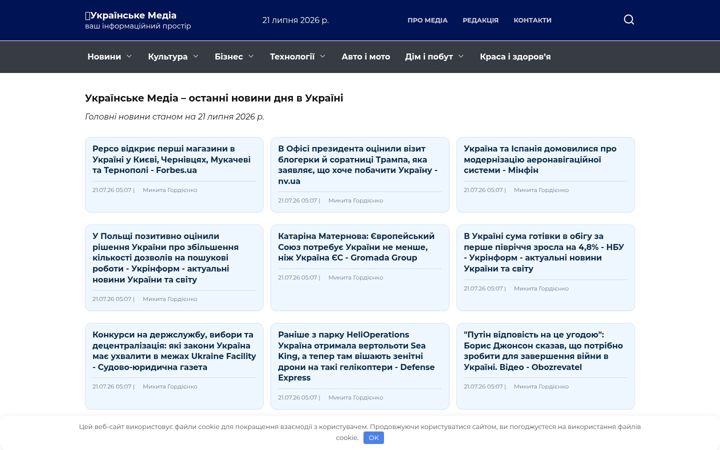This screenshot has height=450, width=720.
Task: Open the ПРО МЕДІА page
Action: pyautogui.click(x=427, y=20)
